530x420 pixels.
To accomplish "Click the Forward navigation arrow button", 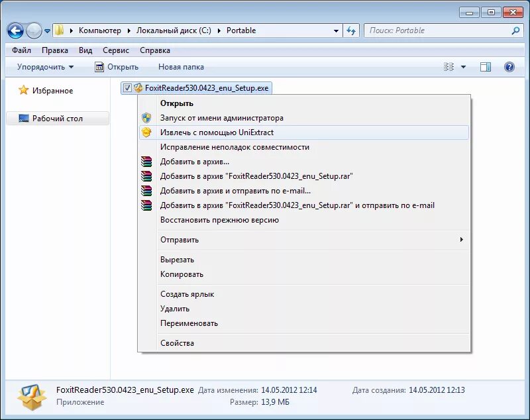I will tap(34, 30).
